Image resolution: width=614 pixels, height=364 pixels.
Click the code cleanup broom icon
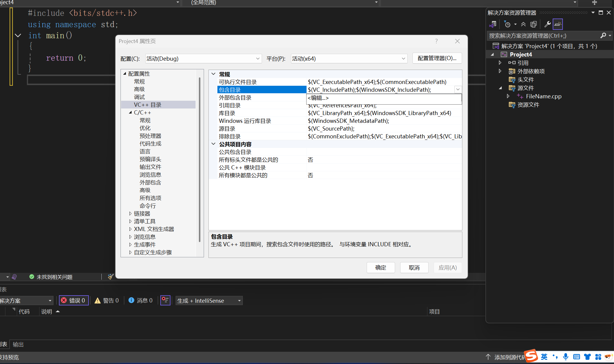point(111,277)
